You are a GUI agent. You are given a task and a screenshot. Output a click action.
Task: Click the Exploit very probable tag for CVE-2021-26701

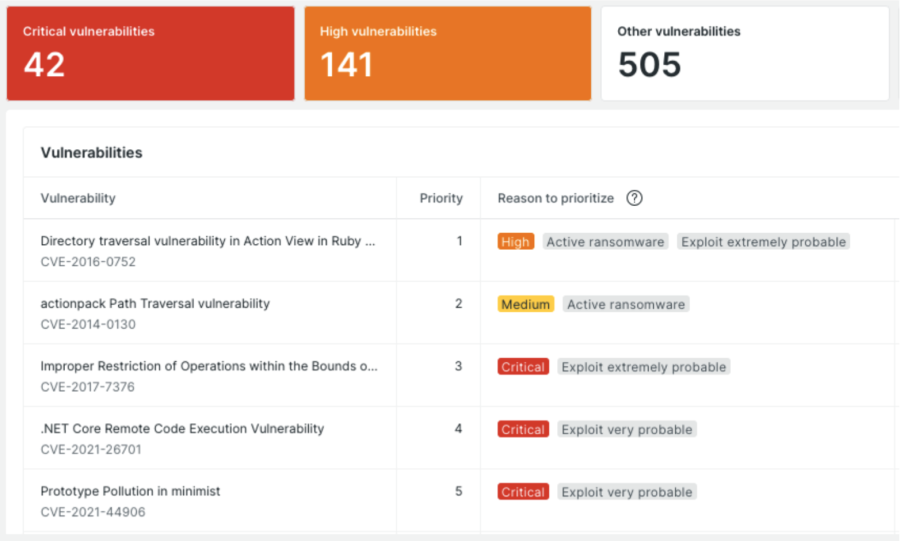point(627,429)
